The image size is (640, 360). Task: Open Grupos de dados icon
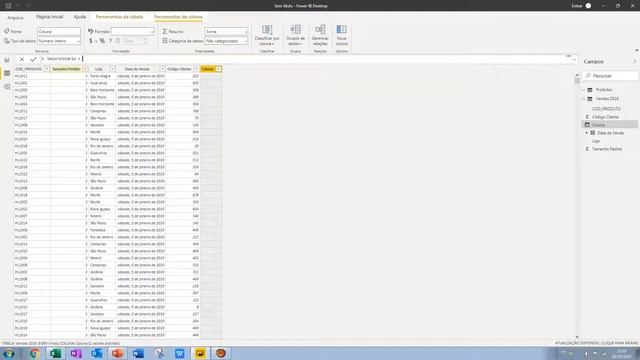[296, 30]
